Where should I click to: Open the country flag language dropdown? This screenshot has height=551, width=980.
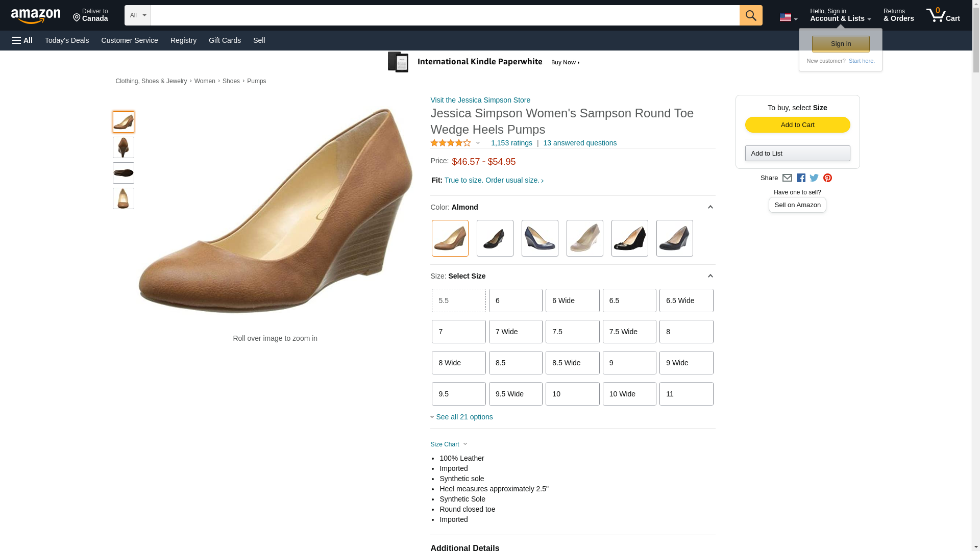[x=788, y=18]
